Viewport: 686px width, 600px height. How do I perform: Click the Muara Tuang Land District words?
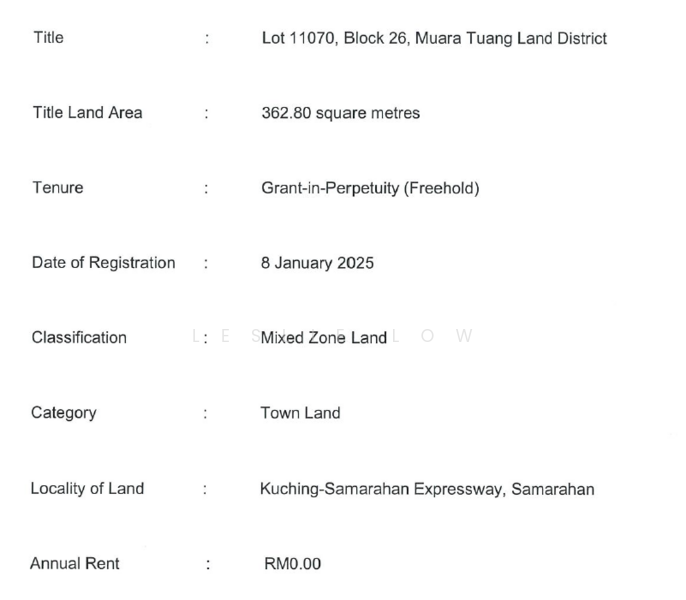[x=511, y=39]
